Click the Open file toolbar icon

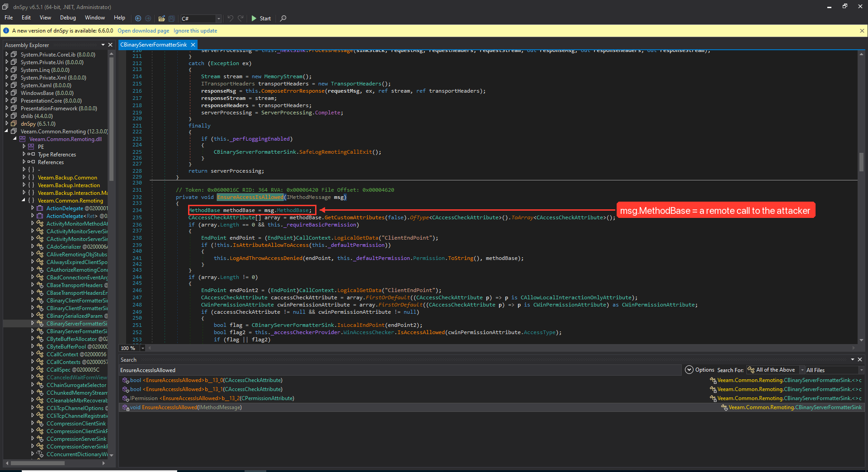click(161, 19)
